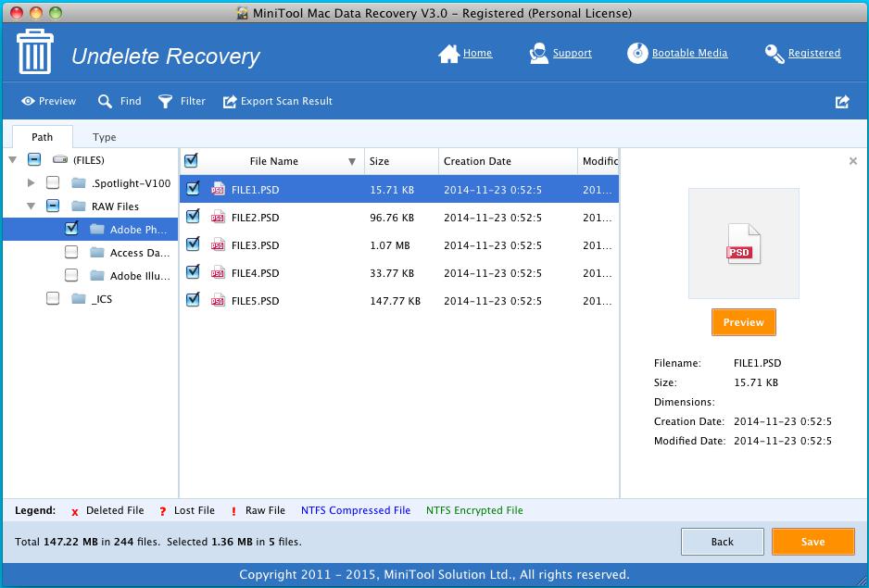Uncheck the FILE3.PSD checkbox
The height and width of the screenshot is (588, 869).
pos(193,244)
